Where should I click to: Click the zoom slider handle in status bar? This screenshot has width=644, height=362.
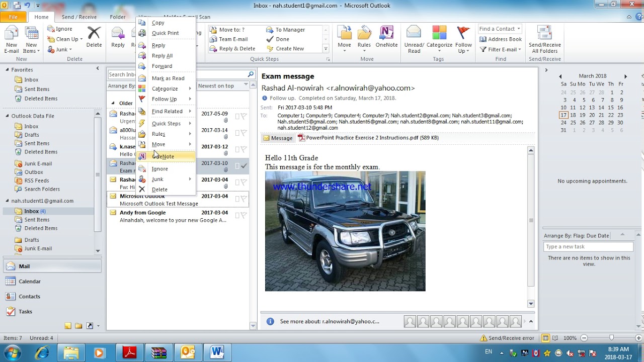[x=611, y=338]
